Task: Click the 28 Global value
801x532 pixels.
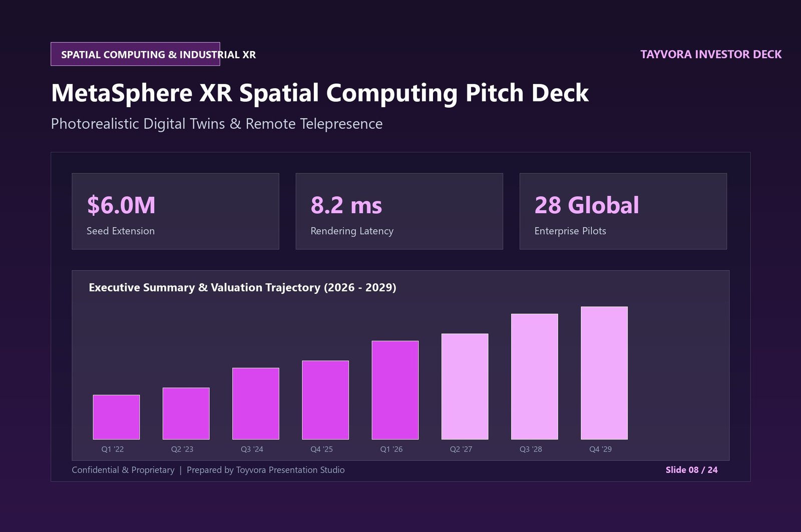Action: coord(587,205)
